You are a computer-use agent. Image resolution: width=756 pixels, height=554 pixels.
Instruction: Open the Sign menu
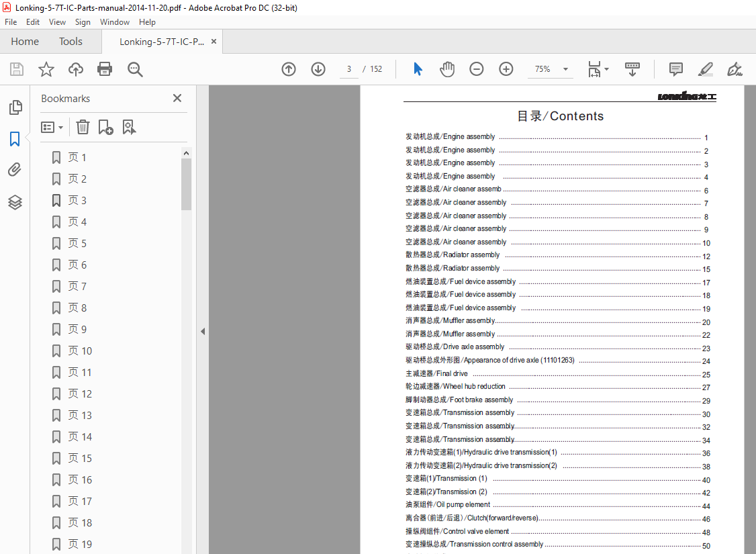point(83,22)
